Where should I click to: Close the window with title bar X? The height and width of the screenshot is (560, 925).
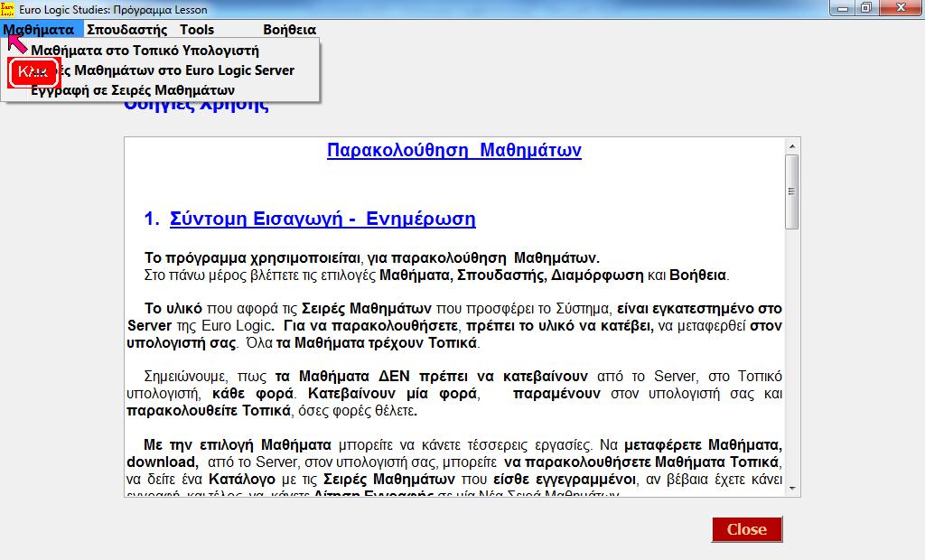pyautogui.click(x=901, y=8)
